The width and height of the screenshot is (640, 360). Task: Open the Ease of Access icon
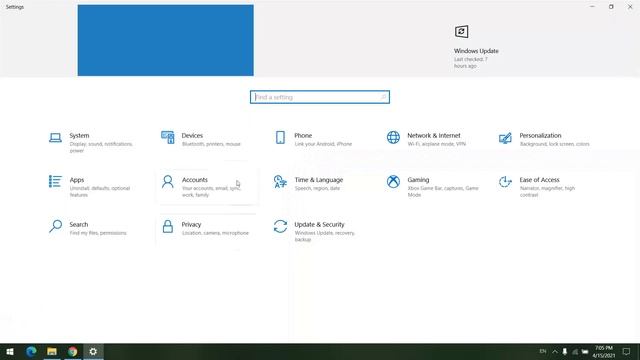tap(505, 182)
